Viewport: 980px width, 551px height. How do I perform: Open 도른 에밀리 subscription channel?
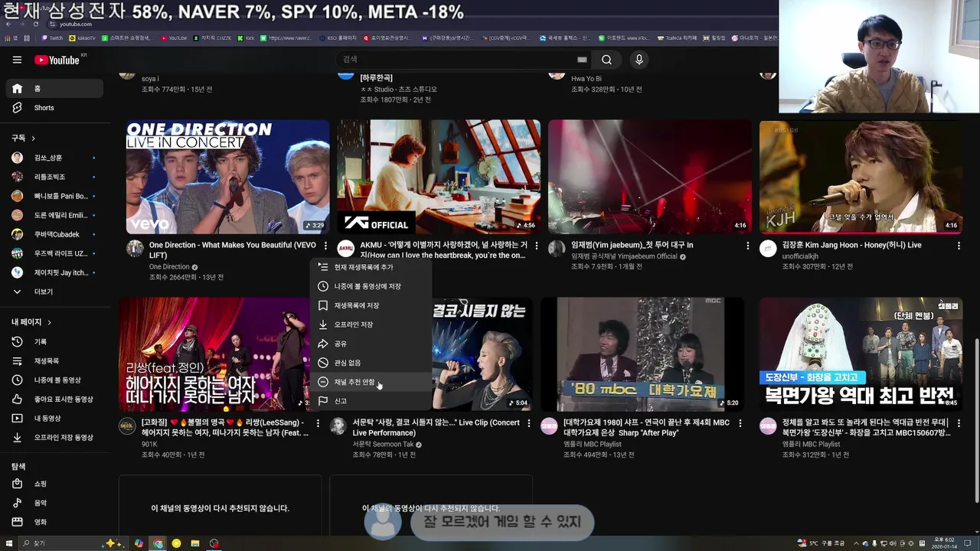pos(54,215)
